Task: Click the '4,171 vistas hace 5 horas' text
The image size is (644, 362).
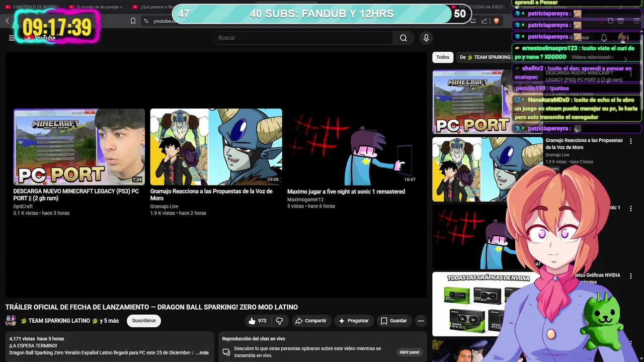Action: tap(37, 339)
